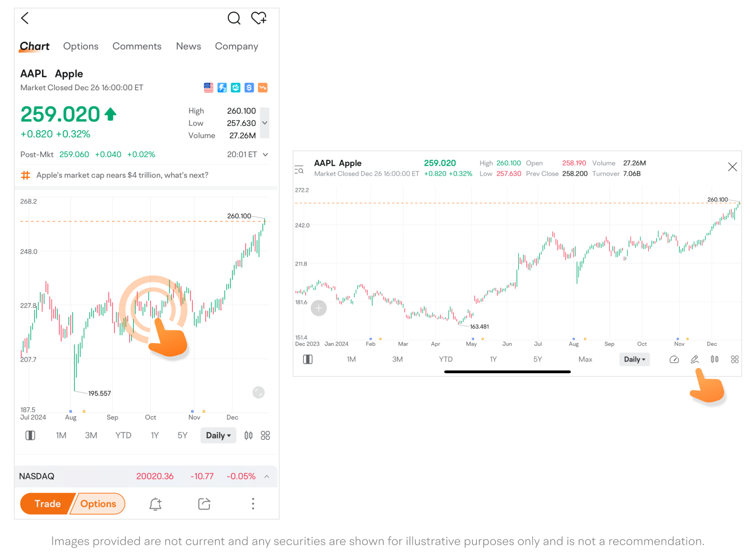Toggle candlestick chart type in portrait view
Viewport: 756px width, 557px height.
[248, 435]
